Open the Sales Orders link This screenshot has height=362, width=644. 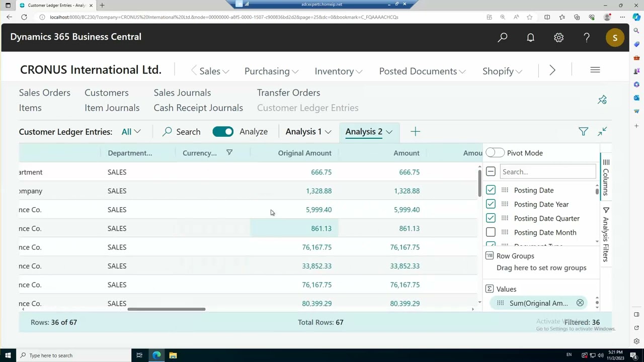point(45,93)
